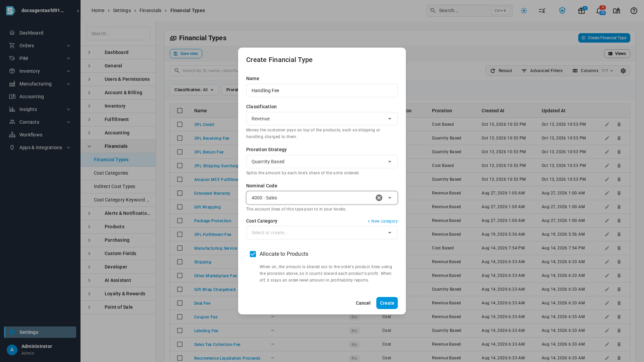
Task: Click the shield icon in top bar
Action: point(562,11)
